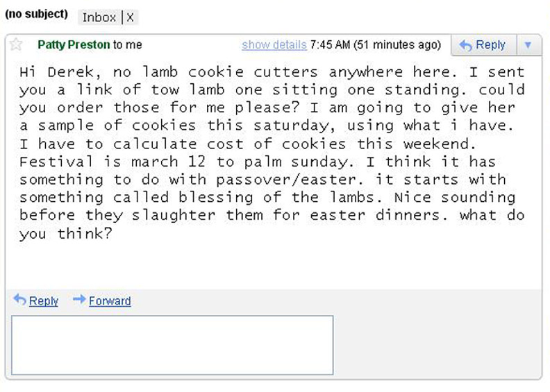The height and width of the screenshot is (392, 550).
Task: Focus the quick reply text box
Action: point(172,345)
